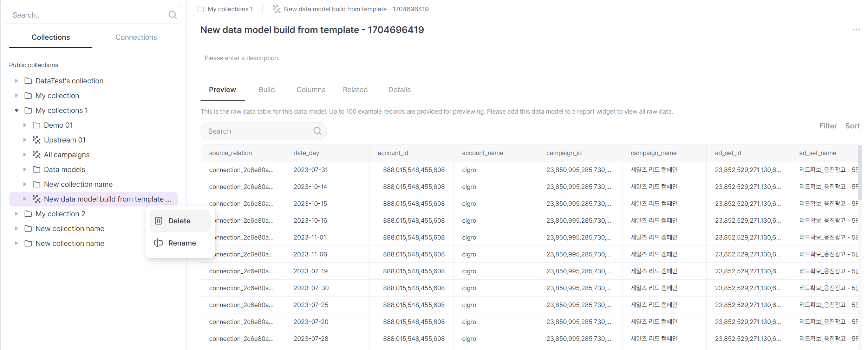Click folder icon in My collections 1 breadcrumb
The image size is (868, 350).
(x=201, y=9)
